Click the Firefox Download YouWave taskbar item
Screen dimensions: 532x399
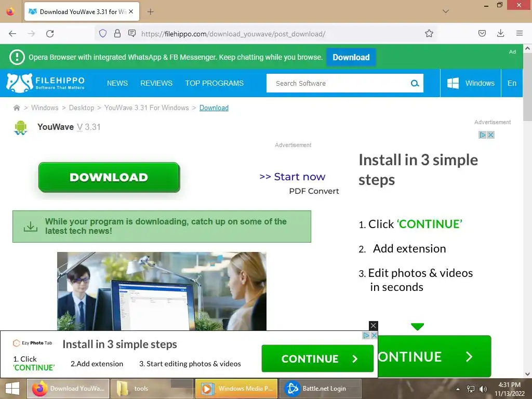point(68,389)
